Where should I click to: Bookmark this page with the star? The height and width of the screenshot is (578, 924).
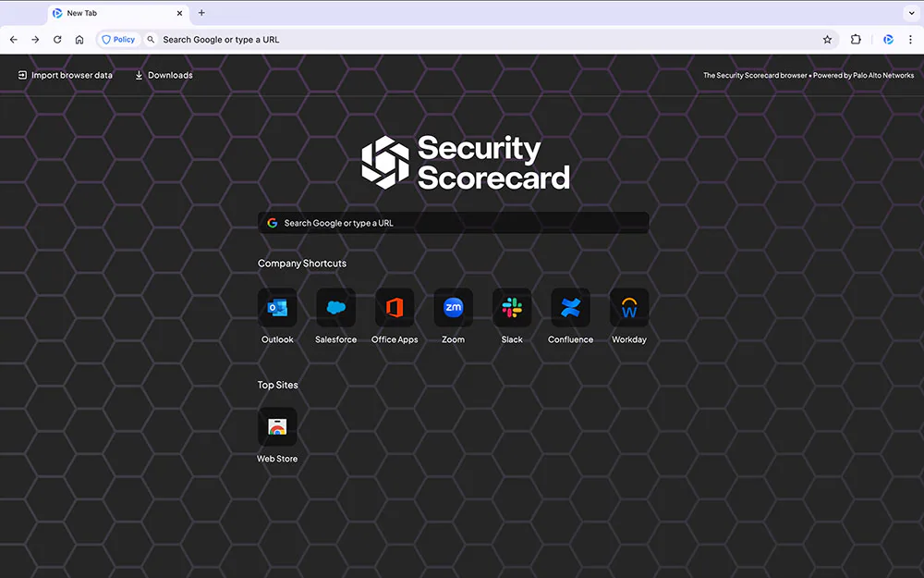tap(827, 39)
